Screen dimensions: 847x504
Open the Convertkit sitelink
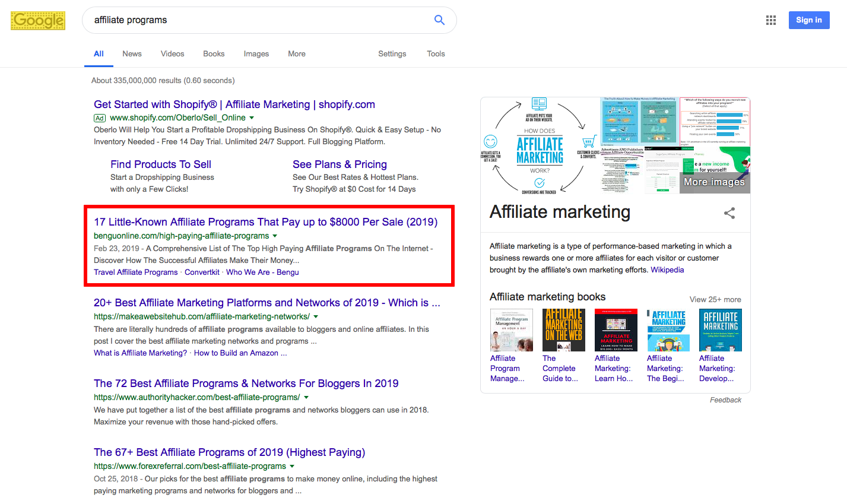[x=202, y=272]
